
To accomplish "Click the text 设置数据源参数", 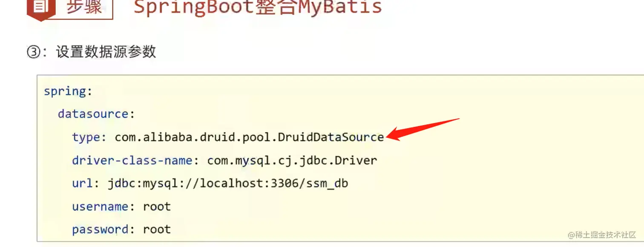I will (106, 52).
